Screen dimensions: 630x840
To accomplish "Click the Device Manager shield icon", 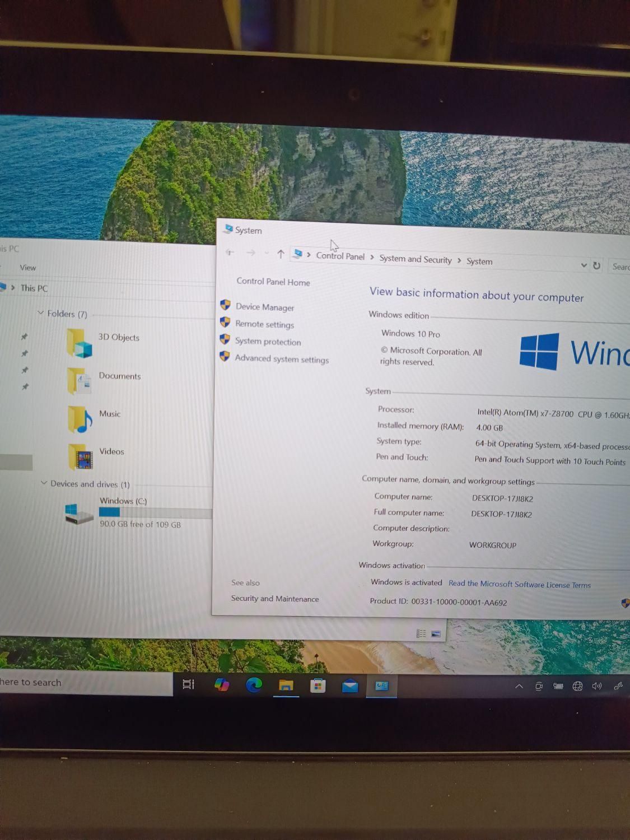I will (x=225, y=305).
